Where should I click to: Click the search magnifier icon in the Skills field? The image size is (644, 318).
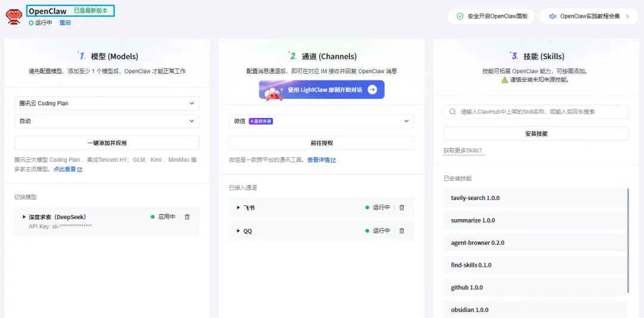tap(453, 111)
